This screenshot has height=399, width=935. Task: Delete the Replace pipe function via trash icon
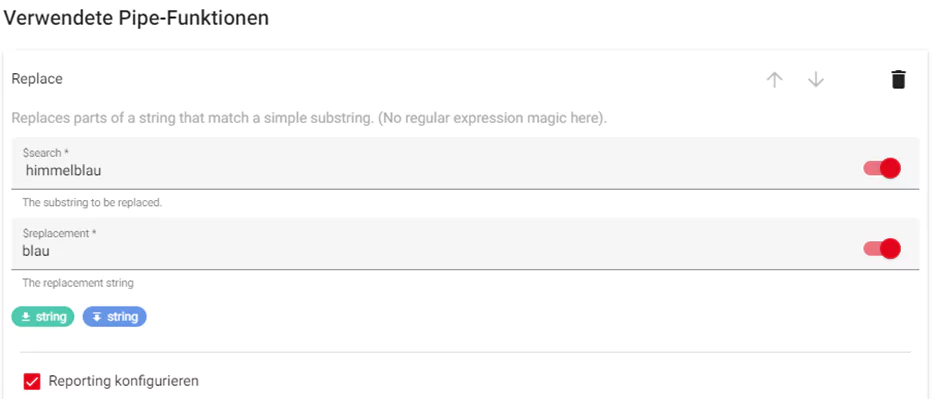point(898,79)
